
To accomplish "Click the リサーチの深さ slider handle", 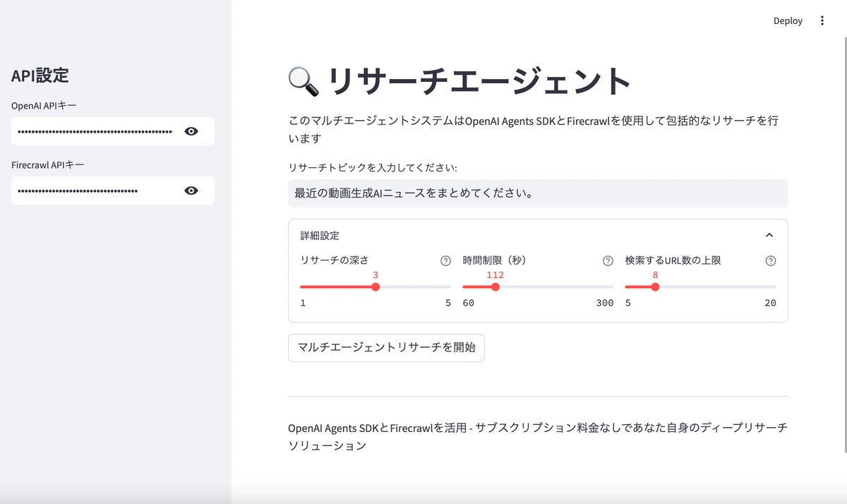I will (x=376, y=287).
